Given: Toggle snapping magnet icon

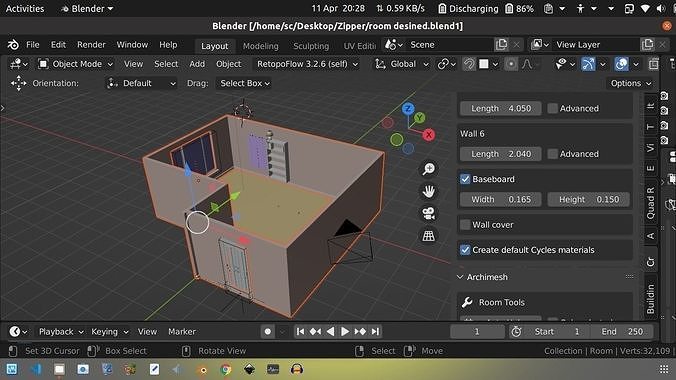Looking at the screenshot, I should 469,64.
